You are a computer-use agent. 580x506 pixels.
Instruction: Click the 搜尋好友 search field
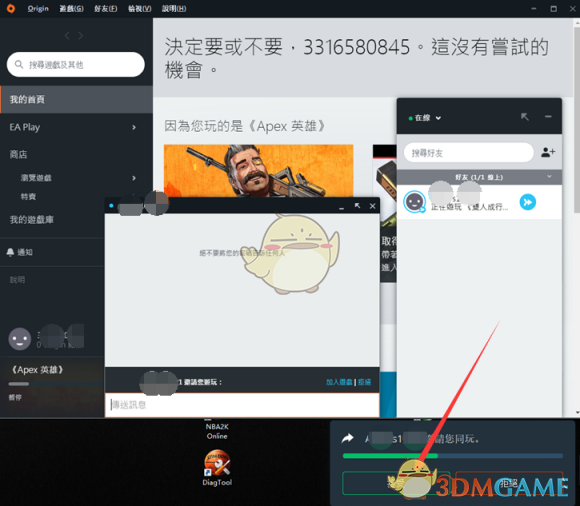(469, 152)
